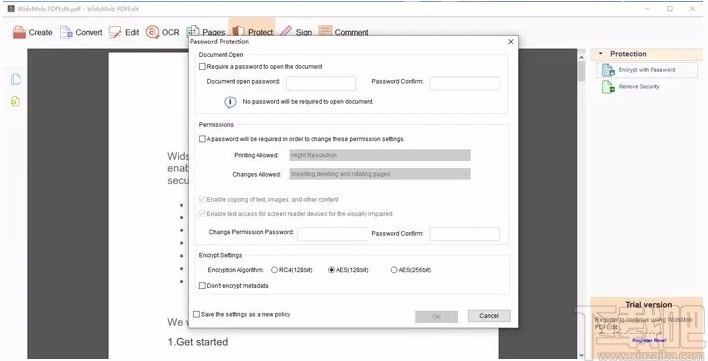Click the Document open password field

(321, 83)
